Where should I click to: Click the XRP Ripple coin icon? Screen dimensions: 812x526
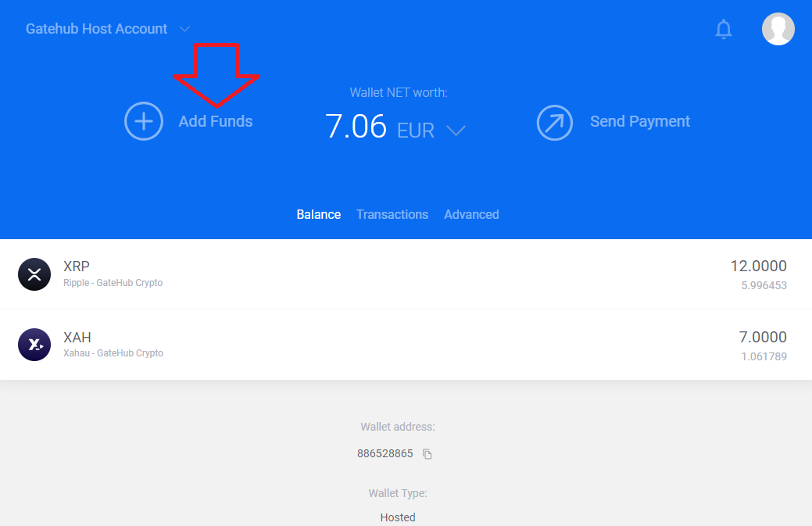coord(34,274)
